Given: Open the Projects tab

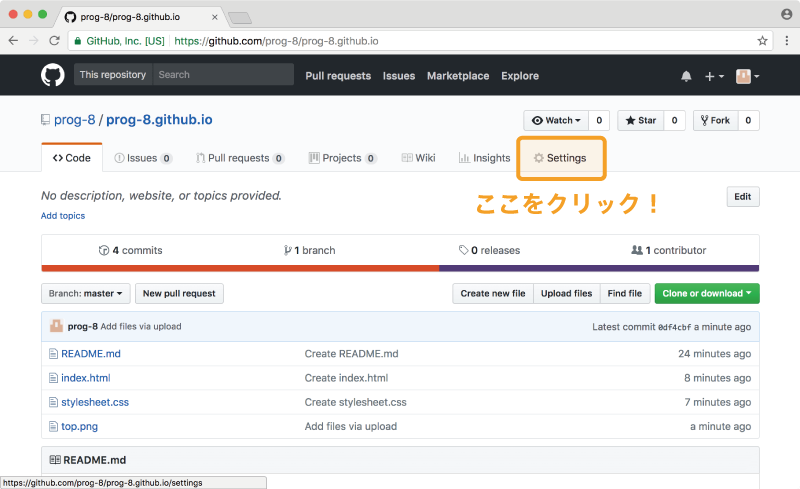Looking at the screenshot, I should pyautogui.click(x=343, y=158).
